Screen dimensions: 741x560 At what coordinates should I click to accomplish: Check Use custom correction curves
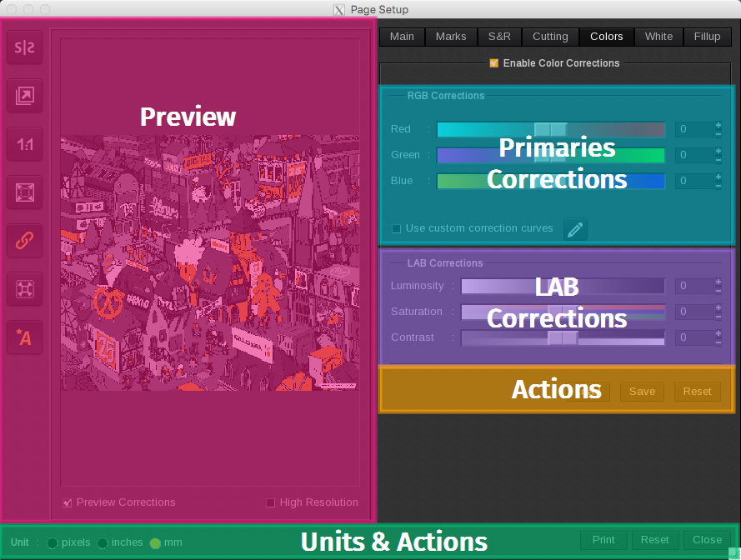pos(397,228)
